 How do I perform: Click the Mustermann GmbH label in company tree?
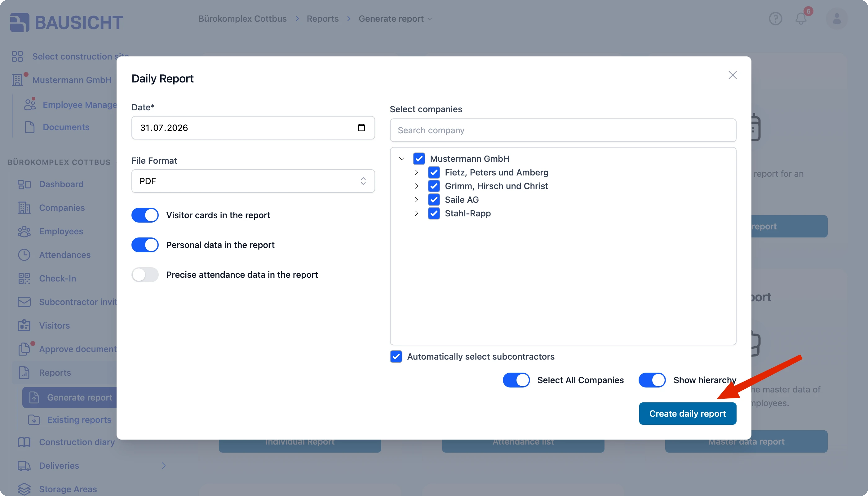(x=470, y=159)
